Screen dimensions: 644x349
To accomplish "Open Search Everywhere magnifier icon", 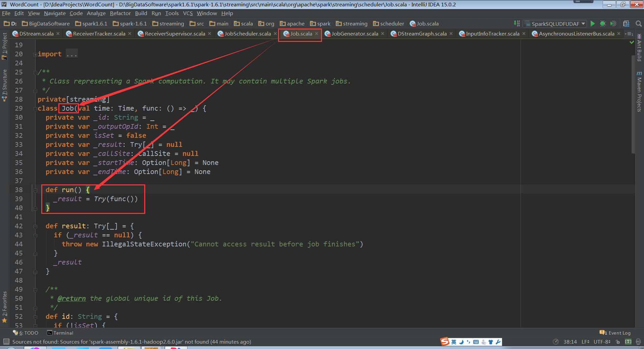I will pos(639,23).
